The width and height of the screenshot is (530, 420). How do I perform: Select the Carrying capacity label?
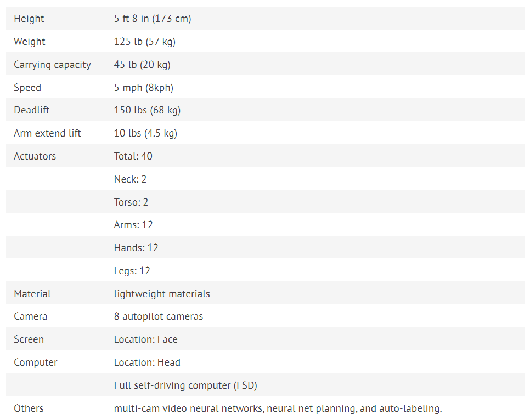[x=52, y=65]
